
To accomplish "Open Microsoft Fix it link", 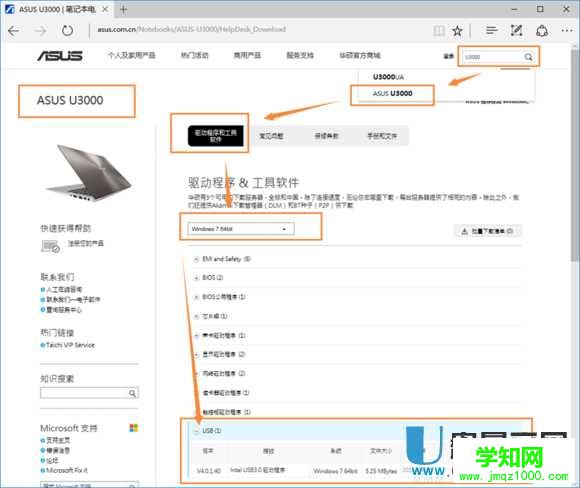I will tap(67, 471).
